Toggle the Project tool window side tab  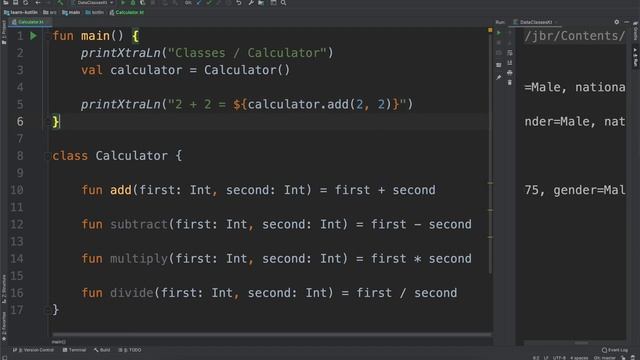tap(4, 32)
